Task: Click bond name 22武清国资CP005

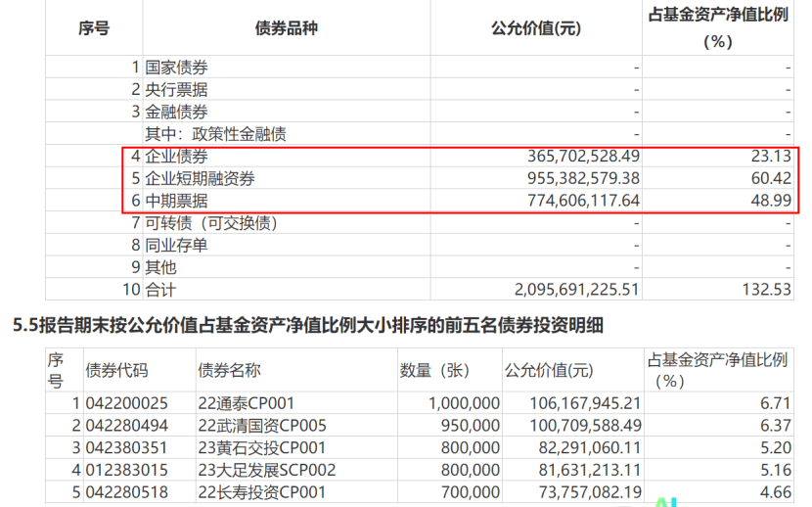Action: click(262, 426)
